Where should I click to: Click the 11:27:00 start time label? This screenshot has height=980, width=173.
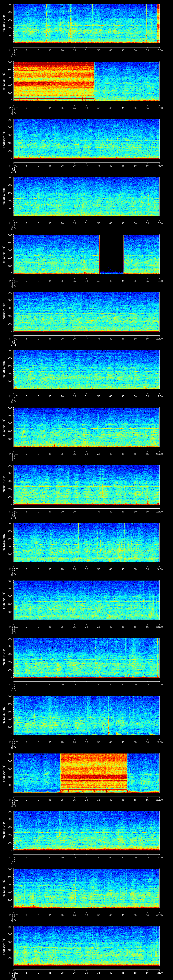[13, 799]
